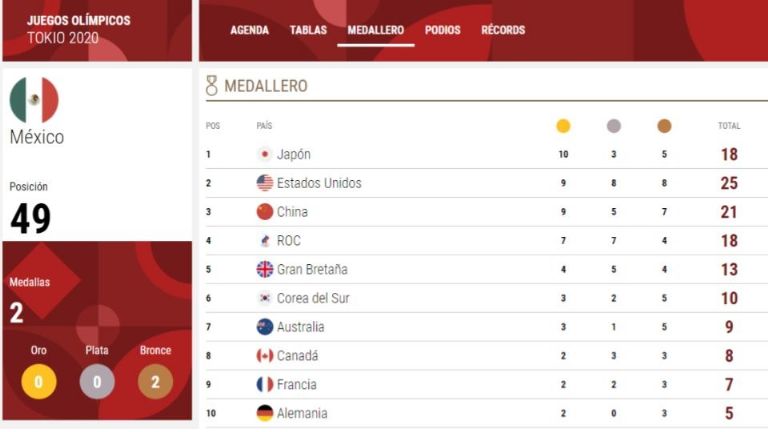Select the Podios tab
This screenshot has height=432, width=768.
pyautogui.click(x=442, y=30)
